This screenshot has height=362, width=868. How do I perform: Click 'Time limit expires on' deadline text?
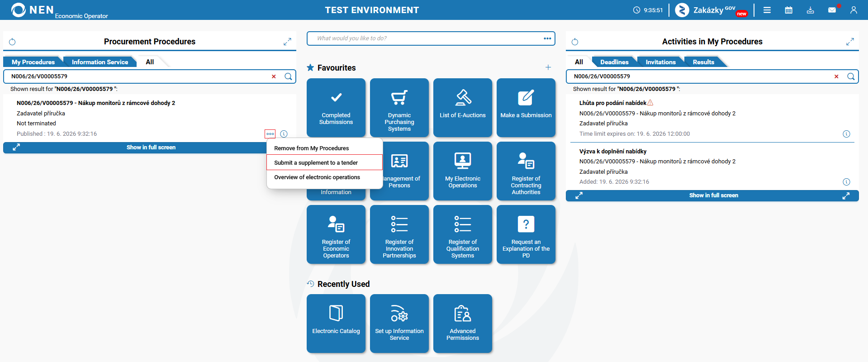tap(635, 134)
